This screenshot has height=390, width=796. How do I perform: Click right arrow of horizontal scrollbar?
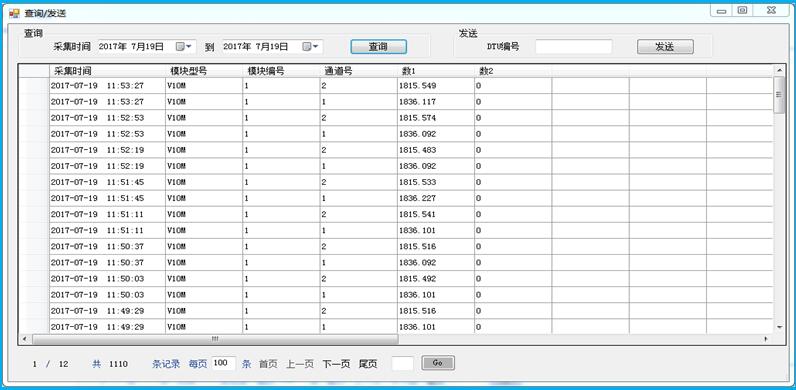(x=767, y=339)
